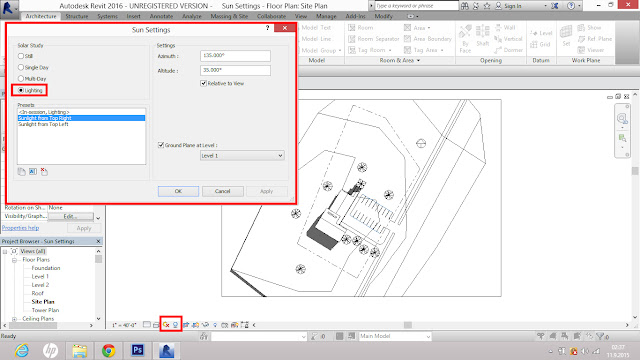The height and width of the screenshot is (360, 640).
Task: Select the Still solar study option
Action: point(21,56)
